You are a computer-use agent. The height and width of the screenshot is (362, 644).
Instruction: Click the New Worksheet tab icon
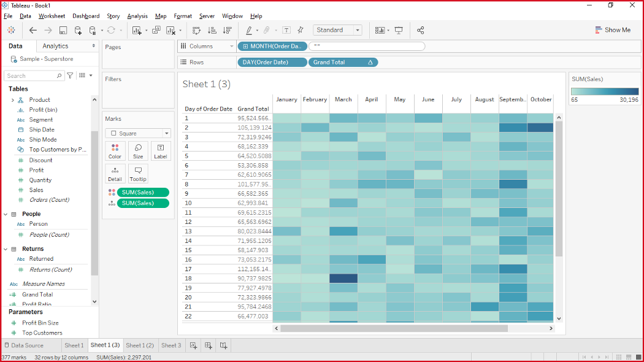(193, 345)
